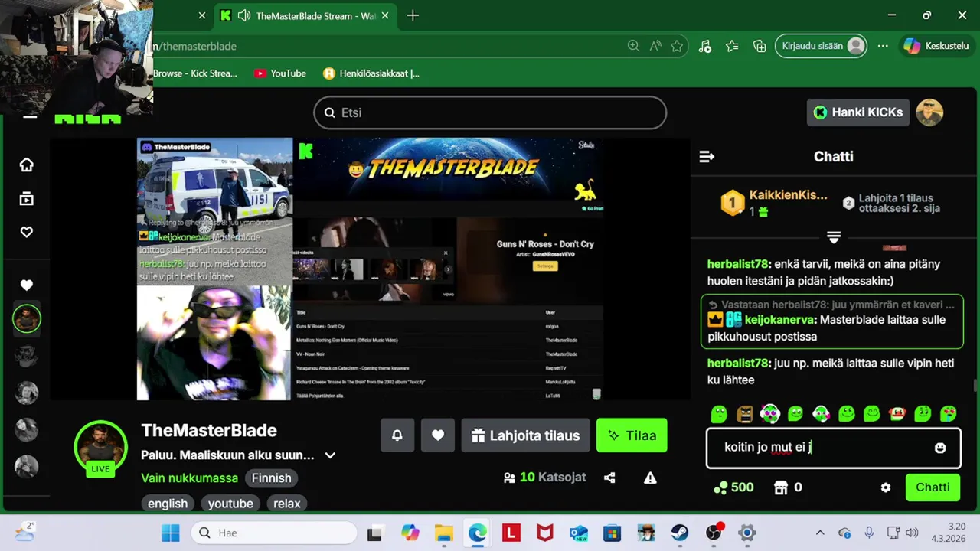
Task: Close the TheMasterBlade Stream tab
Action: [x=384, y=15]
